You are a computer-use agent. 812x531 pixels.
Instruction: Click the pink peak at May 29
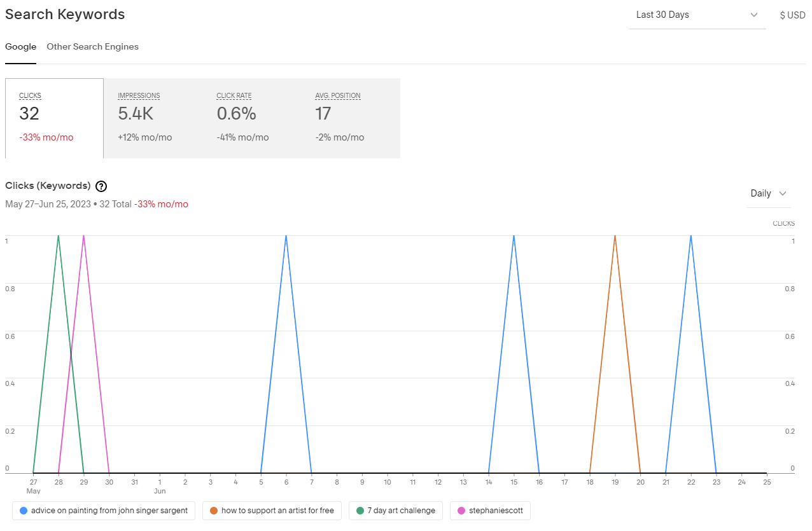(83, 236)
